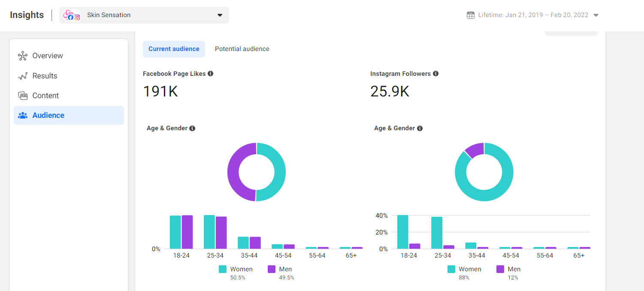
Task: Open the Results section in sidebar
Action: click(45, 76)
